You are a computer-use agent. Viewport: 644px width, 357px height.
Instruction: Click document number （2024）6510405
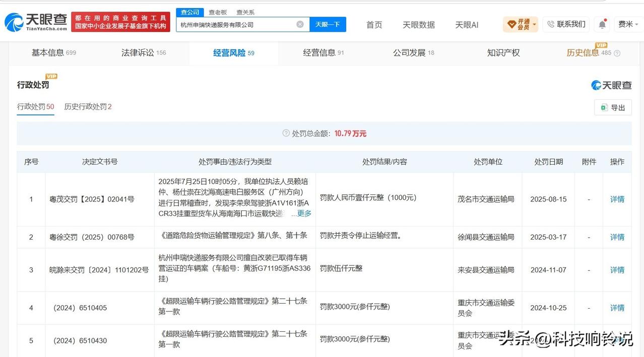80,308
